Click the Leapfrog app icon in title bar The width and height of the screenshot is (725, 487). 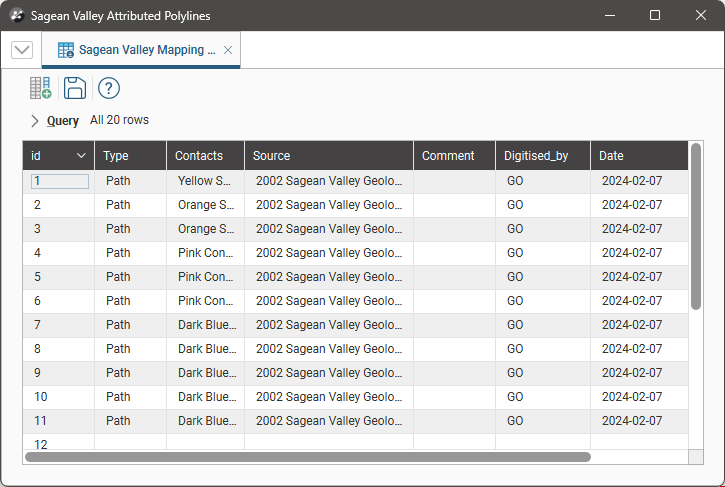point(16,16)
